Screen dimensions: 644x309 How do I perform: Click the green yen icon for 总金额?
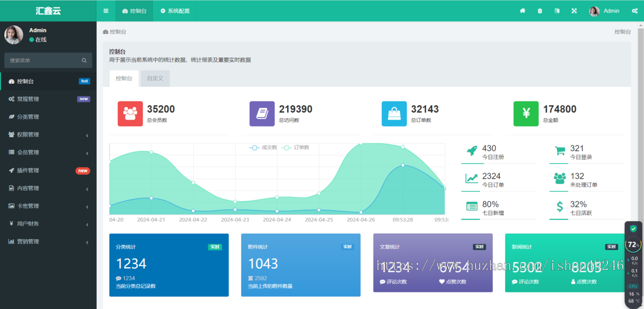[x=526, y=114]
